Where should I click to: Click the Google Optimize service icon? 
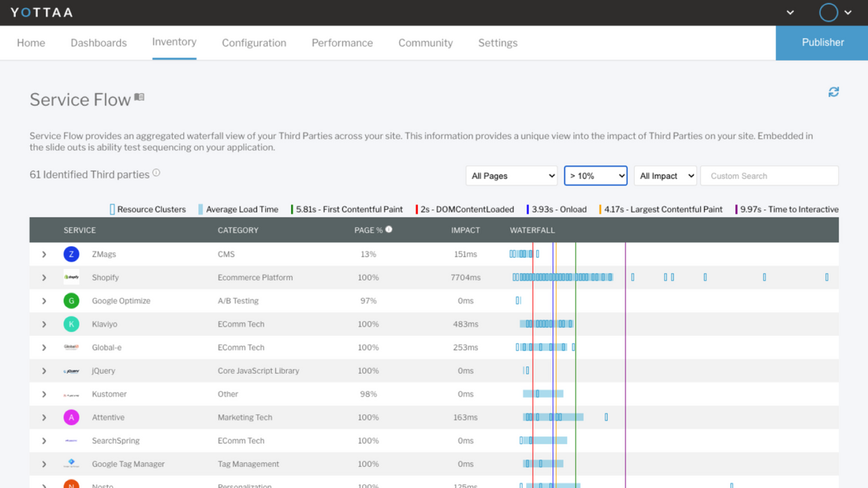(71, 301)
